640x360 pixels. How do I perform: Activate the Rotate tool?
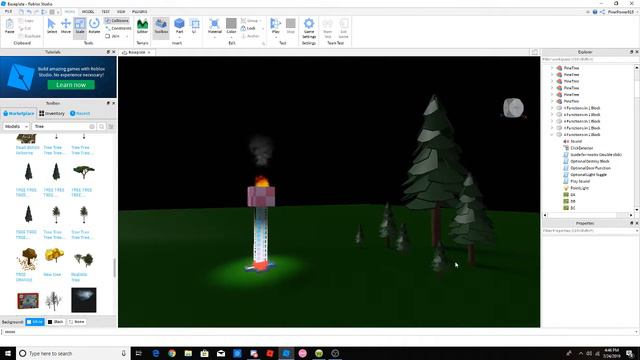click(x=94, y=26)
